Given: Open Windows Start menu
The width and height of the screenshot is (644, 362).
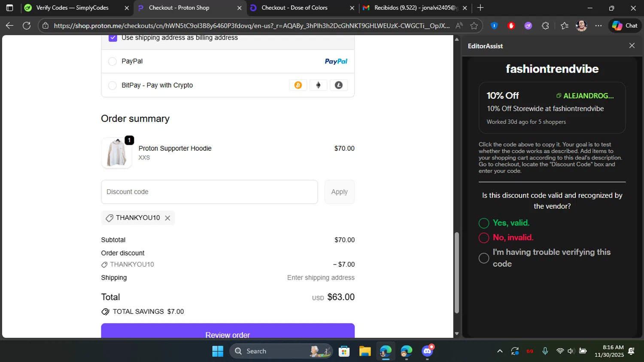Looking at the screenshot, I should click(218, 351).
